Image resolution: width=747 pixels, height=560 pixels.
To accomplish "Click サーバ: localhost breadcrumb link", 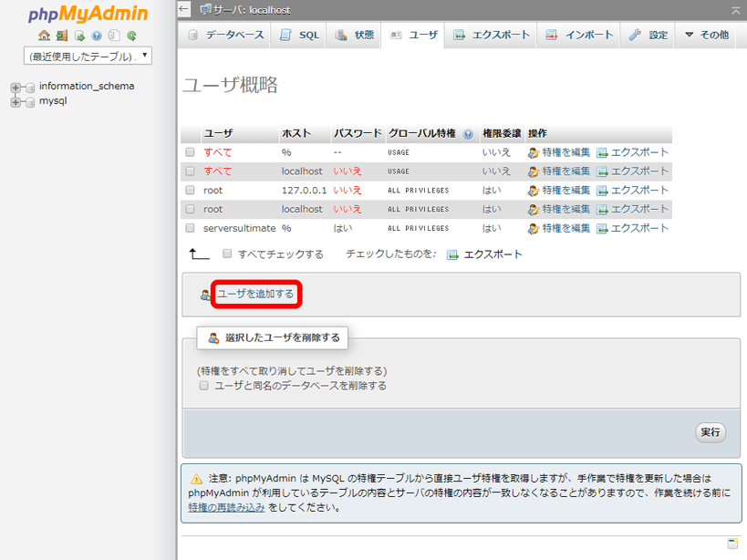I will [252, 9].
